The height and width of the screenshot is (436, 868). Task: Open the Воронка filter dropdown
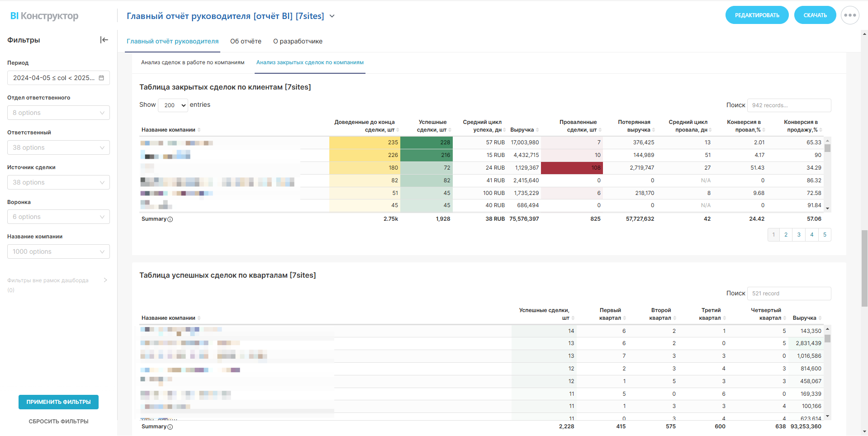(58, 217)
